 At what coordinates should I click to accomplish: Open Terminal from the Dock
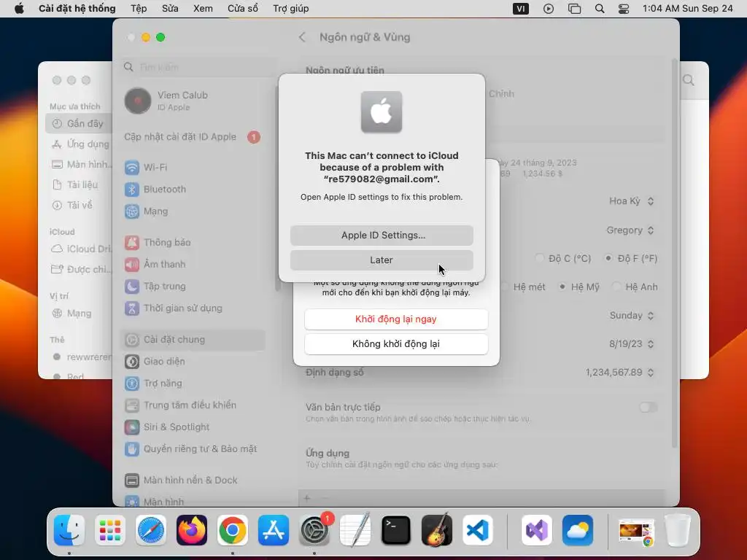396,530
